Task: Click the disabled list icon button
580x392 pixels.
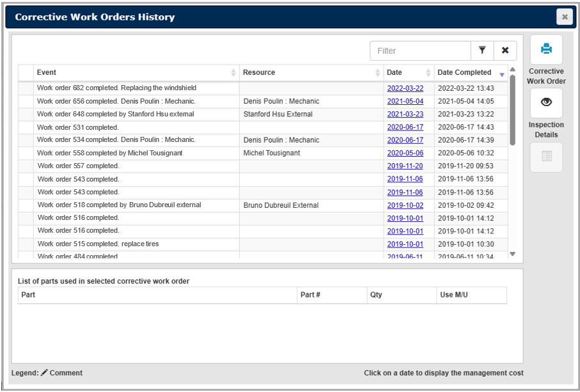Action: point(546,157)
